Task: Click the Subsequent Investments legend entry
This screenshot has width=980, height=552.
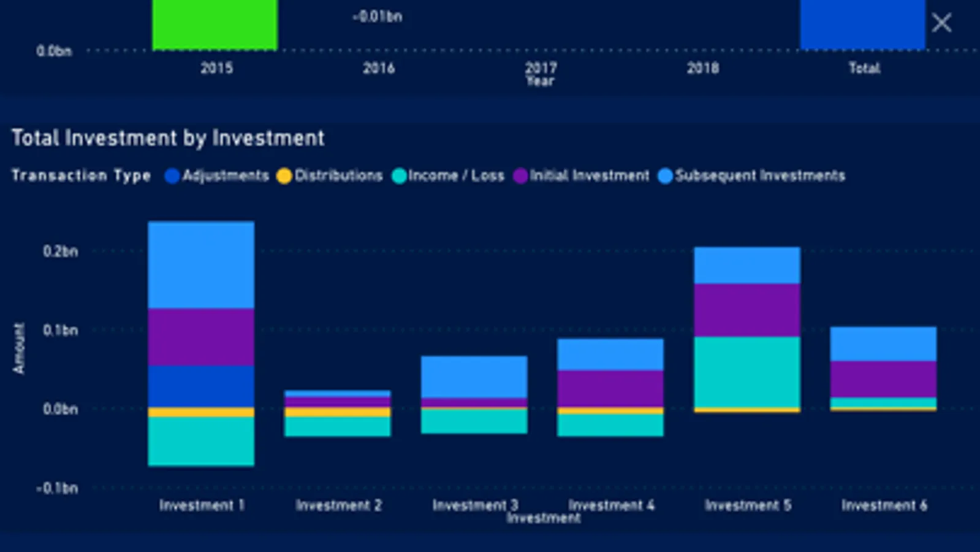Action: pyautogui.click(x=751, y=176)
